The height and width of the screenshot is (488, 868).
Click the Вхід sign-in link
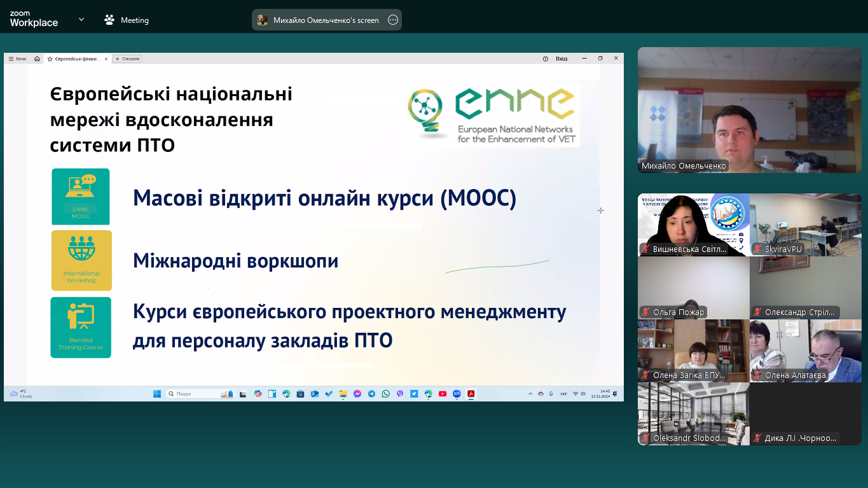click(561, 59)
